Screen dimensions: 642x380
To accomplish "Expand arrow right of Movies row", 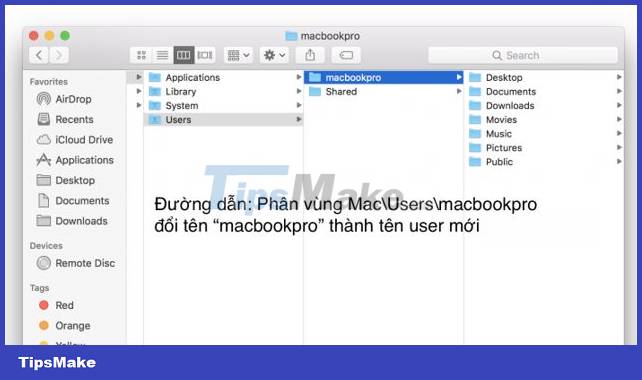I will click(x=619, y=119).
